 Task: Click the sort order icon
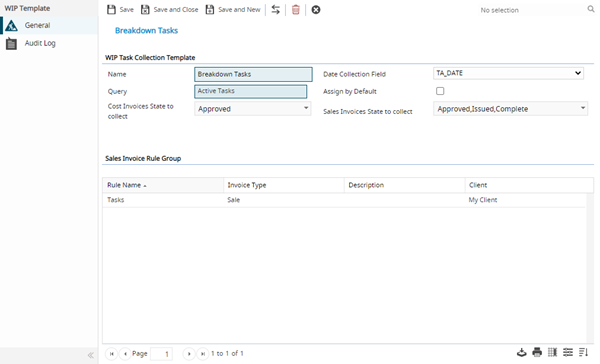pyautogui.click(x=583, y=352)
